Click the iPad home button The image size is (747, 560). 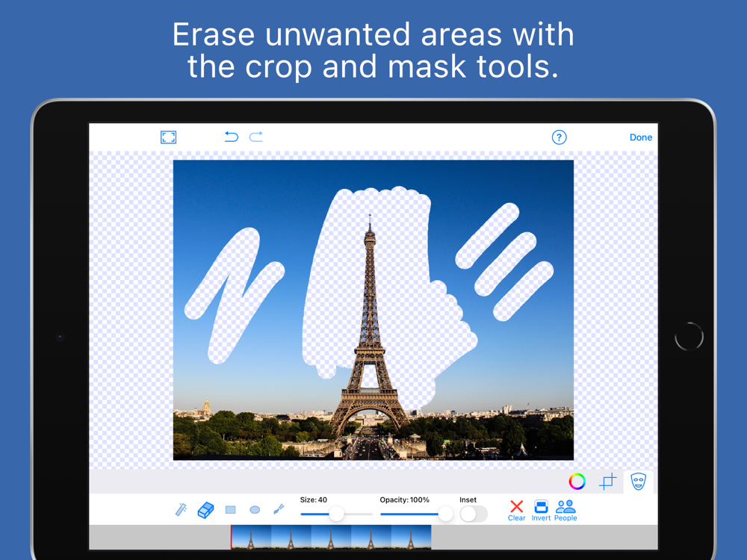[689, 336]
